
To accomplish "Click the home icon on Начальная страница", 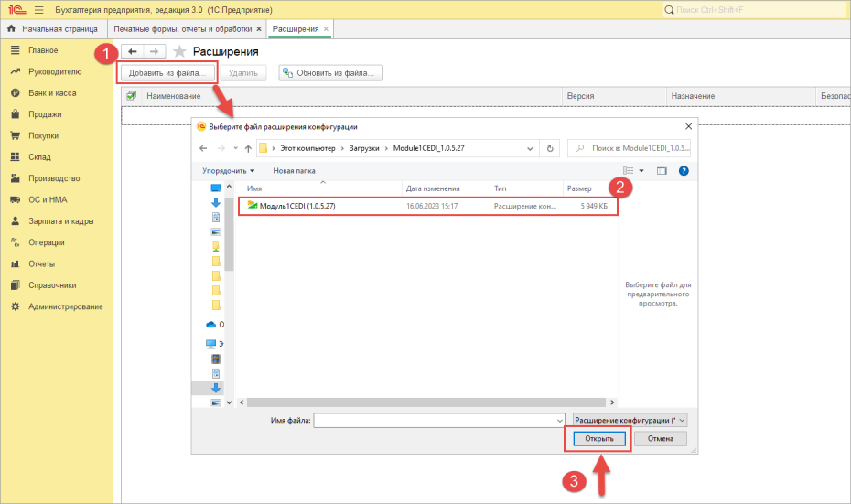I will pyautogui.click(x=11, y=28).
